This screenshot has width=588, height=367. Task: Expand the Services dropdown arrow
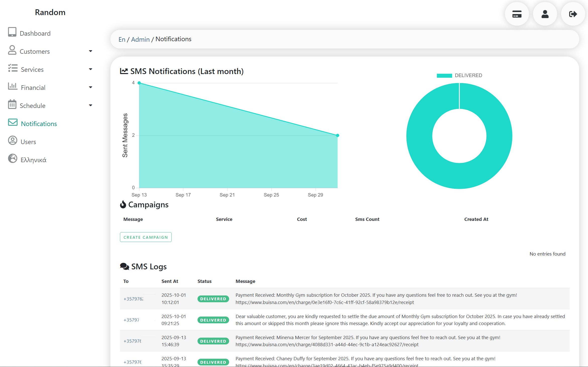(x=91, y=69)
